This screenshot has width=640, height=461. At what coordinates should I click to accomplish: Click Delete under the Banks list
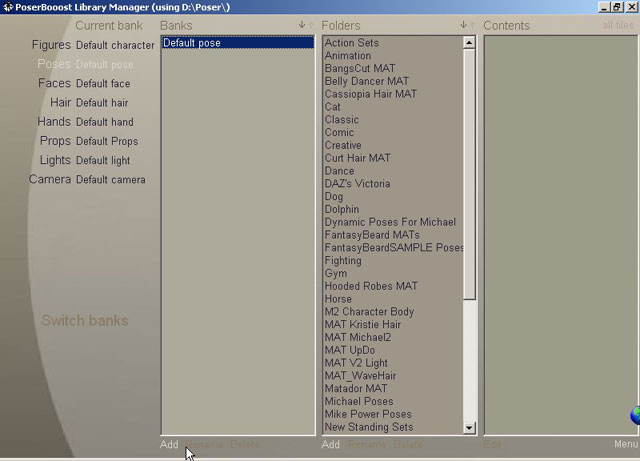[245, 444]
